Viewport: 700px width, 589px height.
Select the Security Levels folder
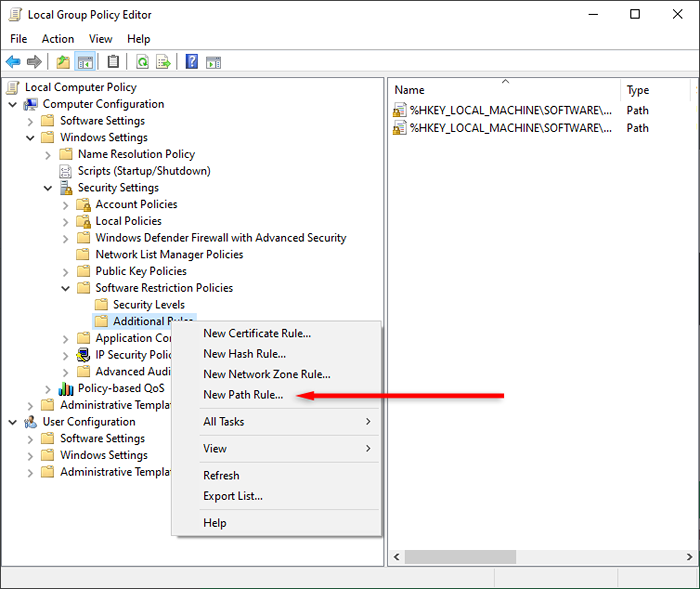148,305
